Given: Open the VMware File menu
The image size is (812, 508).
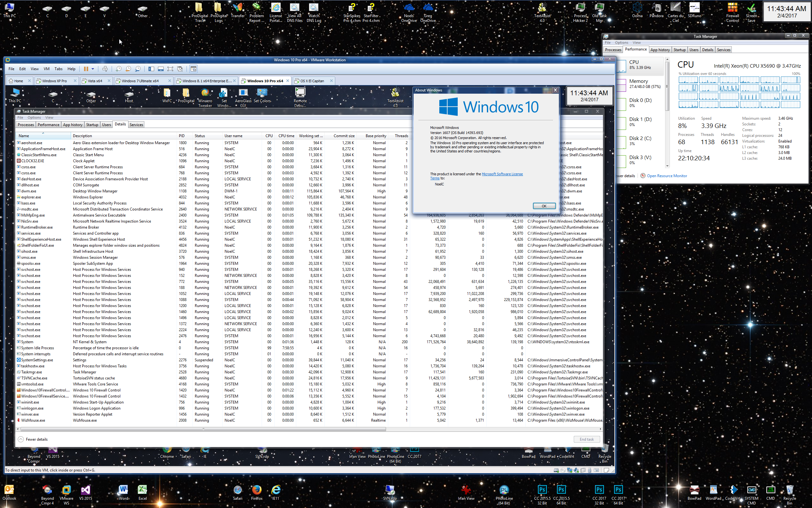Looking at the screenshot, I should tap(11, 69).
